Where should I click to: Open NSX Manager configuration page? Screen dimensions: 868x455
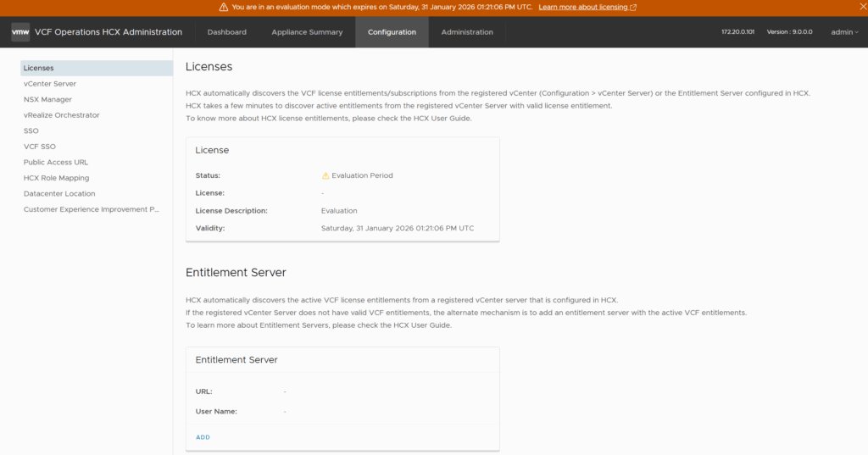click(x=47, y=99)
